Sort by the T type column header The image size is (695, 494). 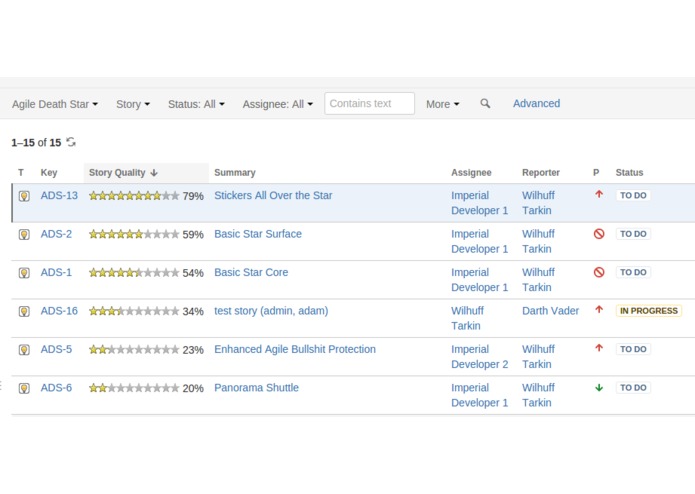[21, 173]
